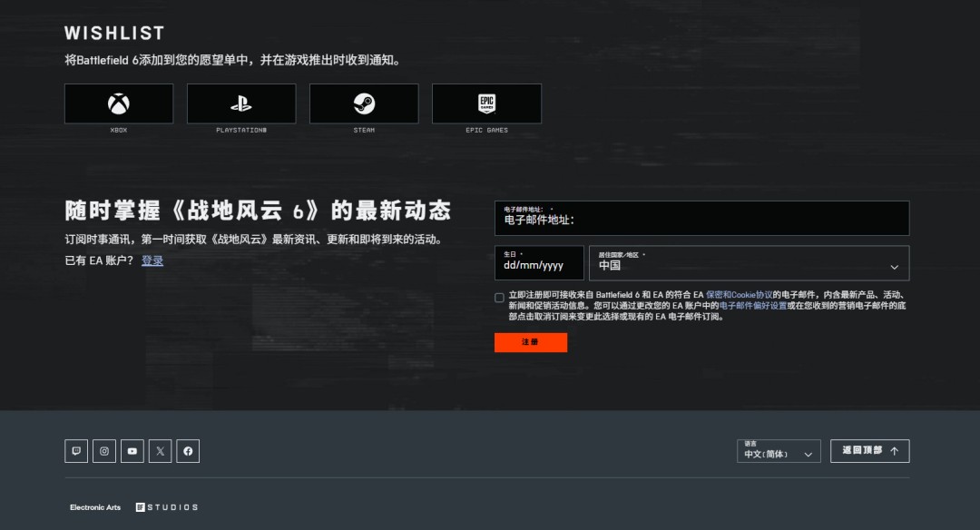Click the Instagram social icon
980x530 pixels.
tap(104, 451)
